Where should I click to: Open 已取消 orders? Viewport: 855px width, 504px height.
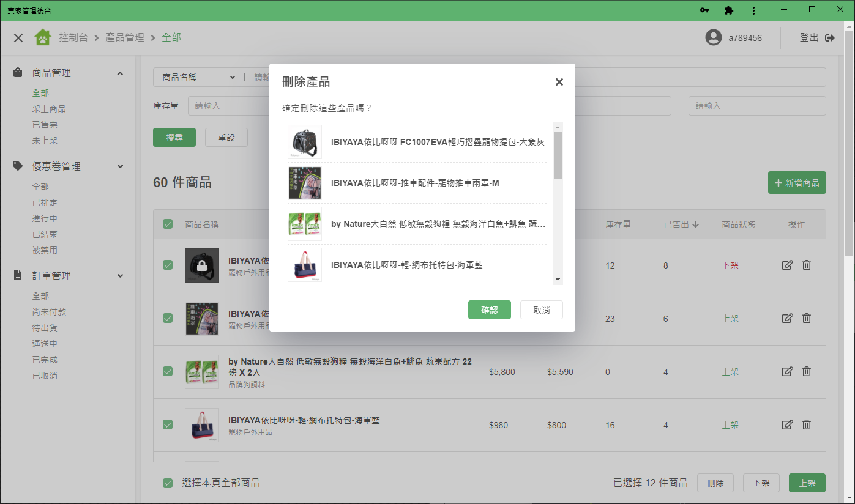pos(45,376)
